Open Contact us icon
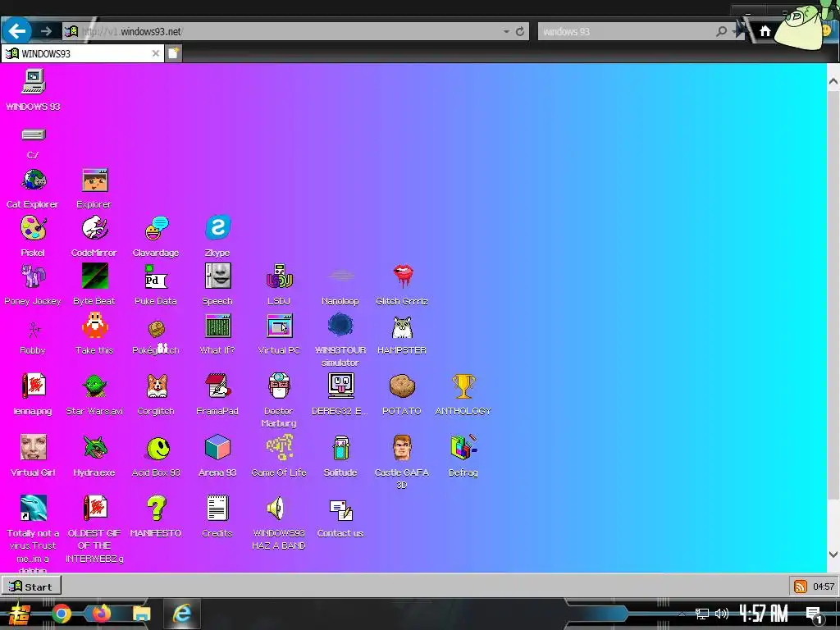This screenshot has height=630, width=840. point(340,510)
